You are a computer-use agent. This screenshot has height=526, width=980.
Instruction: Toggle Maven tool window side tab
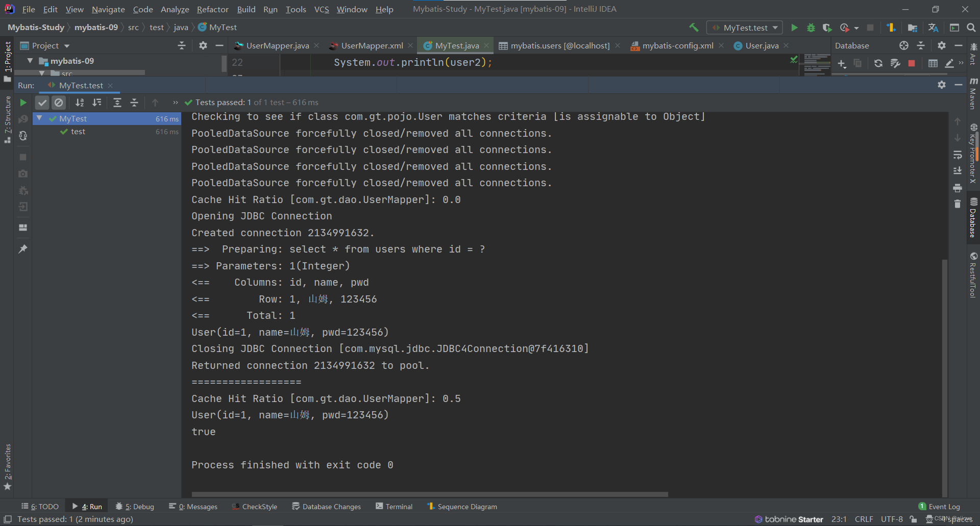point(973,93)
